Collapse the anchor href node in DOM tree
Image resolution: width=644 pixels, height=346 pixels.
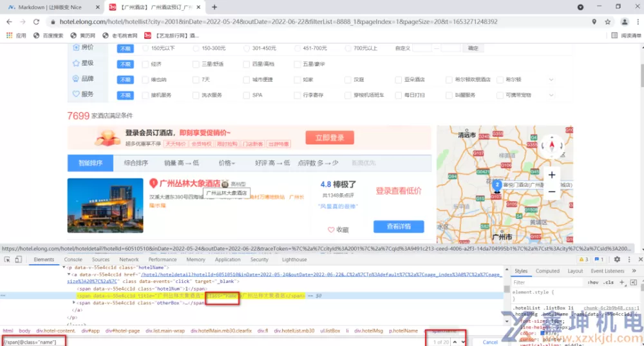[x=69, y=274]
